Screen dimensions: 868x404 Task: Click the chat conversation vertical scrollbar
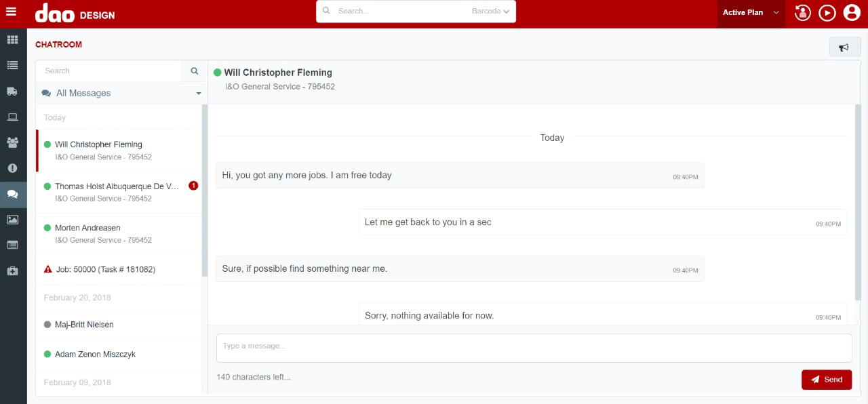point(858,203)
